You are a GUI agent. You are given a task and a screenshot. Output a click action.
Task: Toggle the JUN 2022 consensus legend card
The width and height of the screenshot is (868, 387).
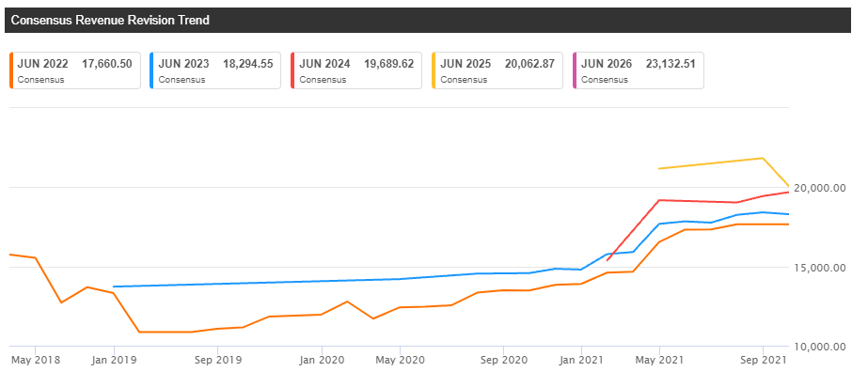tap(75, 70)
